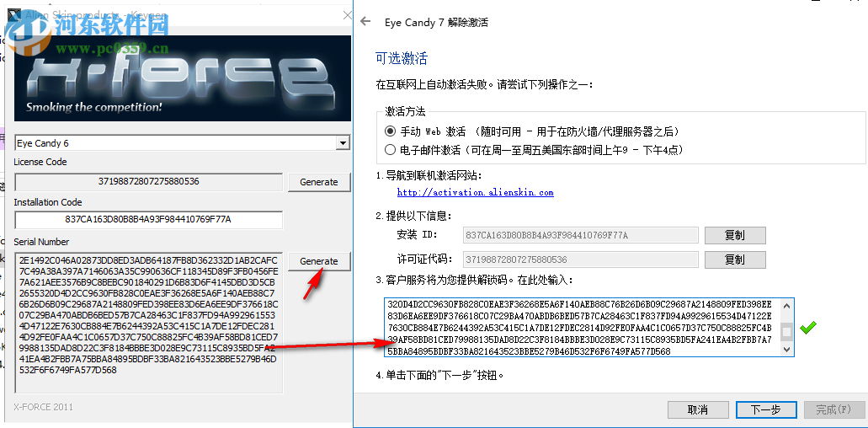Click into the Installation Code input field

point(148,220)
